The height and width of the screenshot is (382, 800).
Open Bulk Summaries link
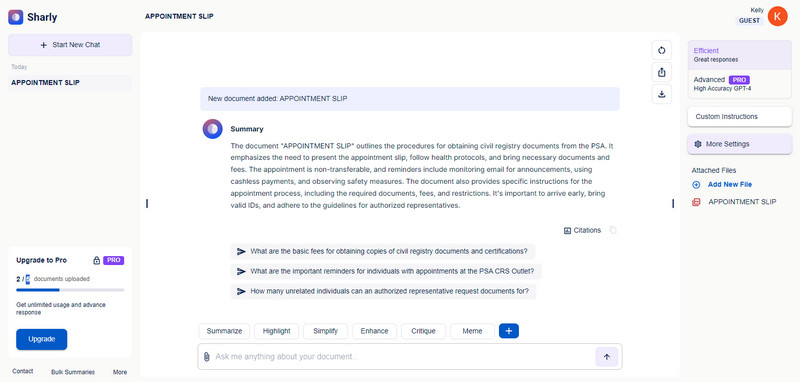click(73, 372)
